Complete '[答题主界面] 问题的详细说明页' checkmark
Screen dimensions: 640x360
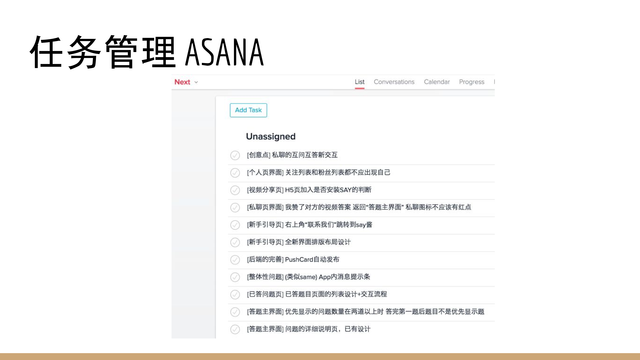point(235,329)
